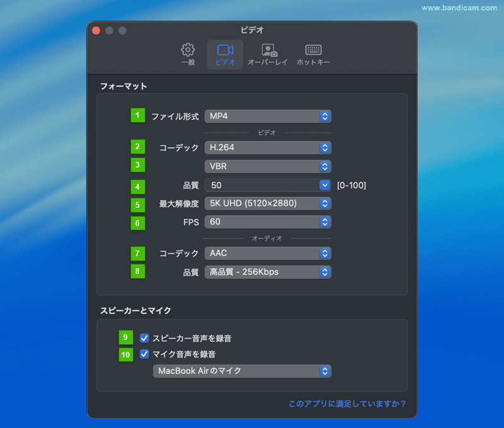504x428 pixels.
Task: Open the audio コーデック AAC dropdown
Action: [268, 253]
